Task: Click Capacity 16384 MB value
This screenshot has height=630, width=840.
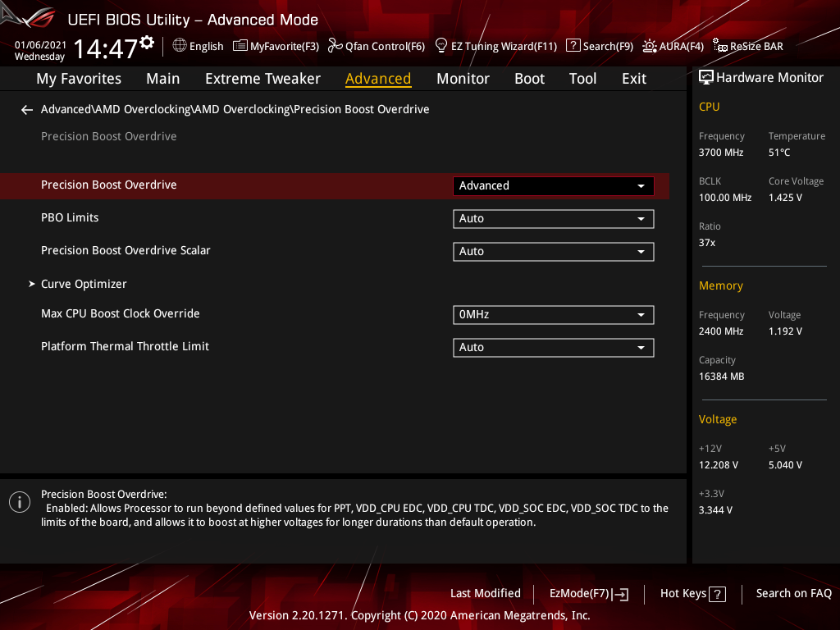Action: tap(721, 377)
